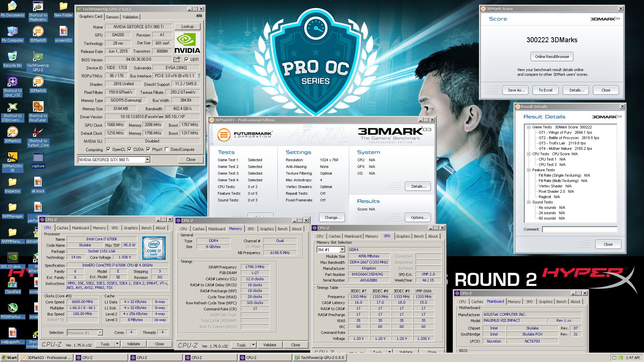644x362 pixels.
Task: Open the My Computer desktop icon
Action: 12,34
